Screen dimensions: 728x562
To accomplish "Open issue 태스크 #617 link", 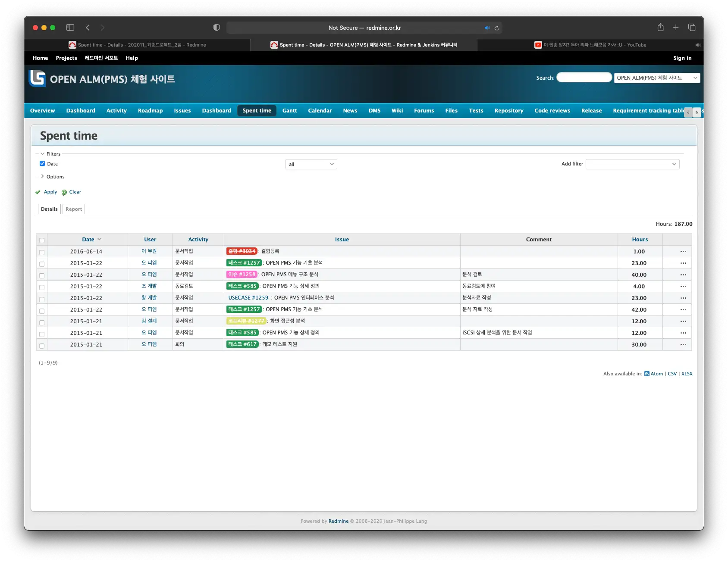I will 242,344.
